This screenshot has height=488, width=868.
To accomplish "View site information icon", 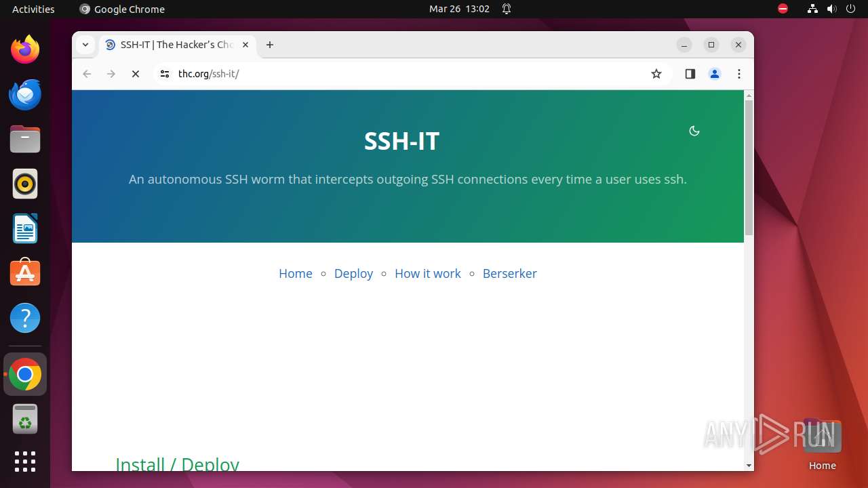I will click(164, 74).
